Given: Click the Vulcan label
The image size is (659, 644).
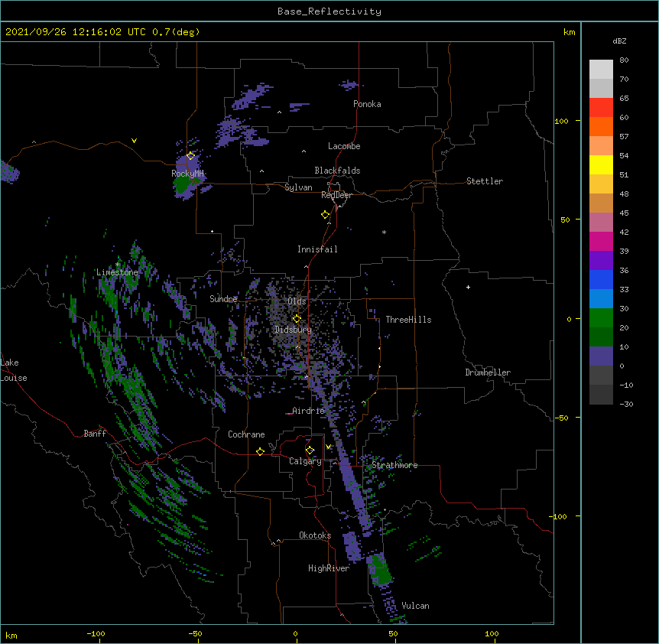Looking at the screenshot, I should tap(415, 606).
